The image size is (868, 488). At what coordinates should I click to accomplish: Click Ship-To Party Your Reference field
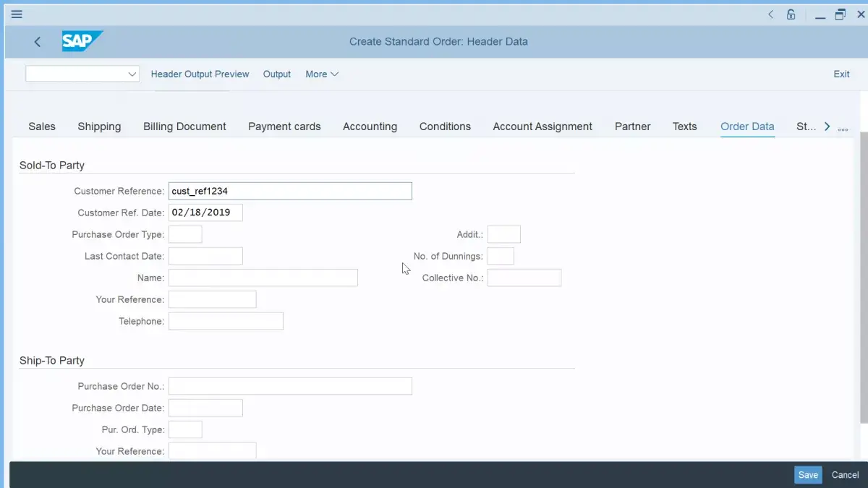[x=212, y=450]
